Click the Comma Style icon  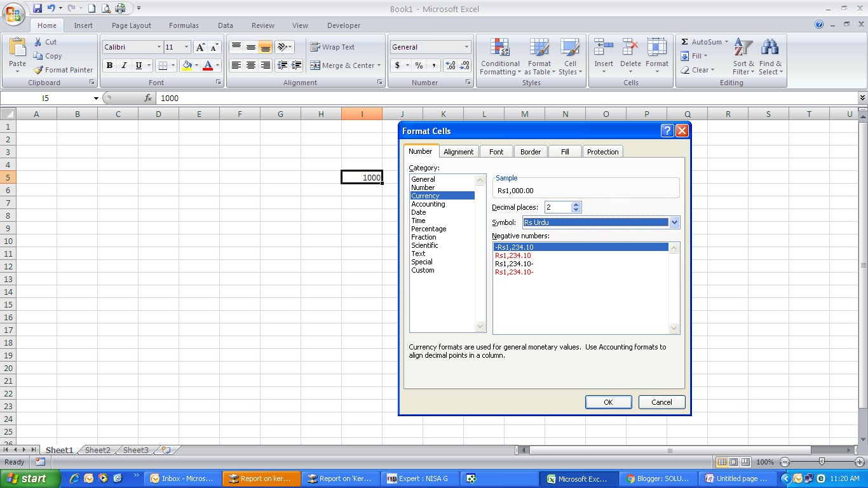432,65
